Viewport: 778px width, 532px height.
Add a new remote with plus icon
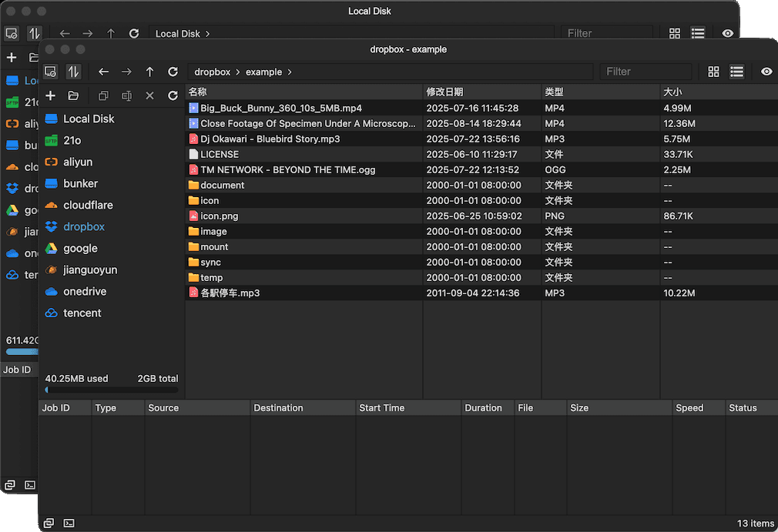(51, 95)
